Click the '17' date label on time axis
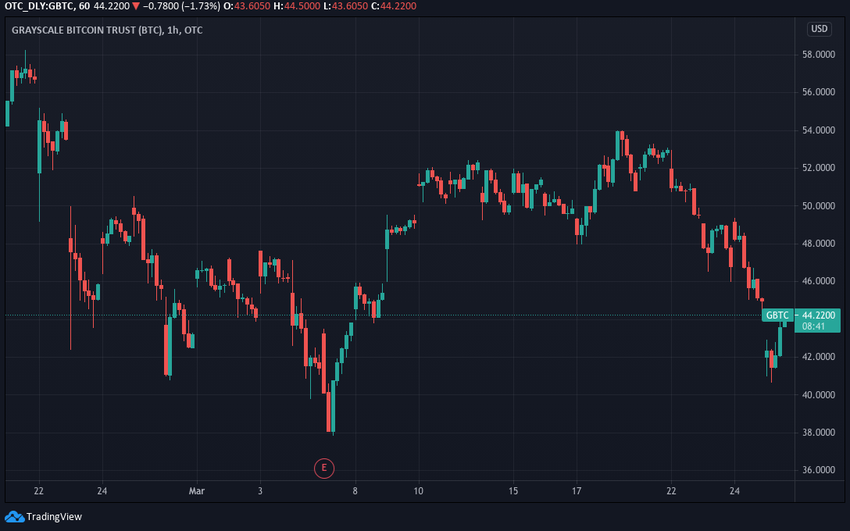The width and height of the screenshot is (850, 531). [576, 491]
